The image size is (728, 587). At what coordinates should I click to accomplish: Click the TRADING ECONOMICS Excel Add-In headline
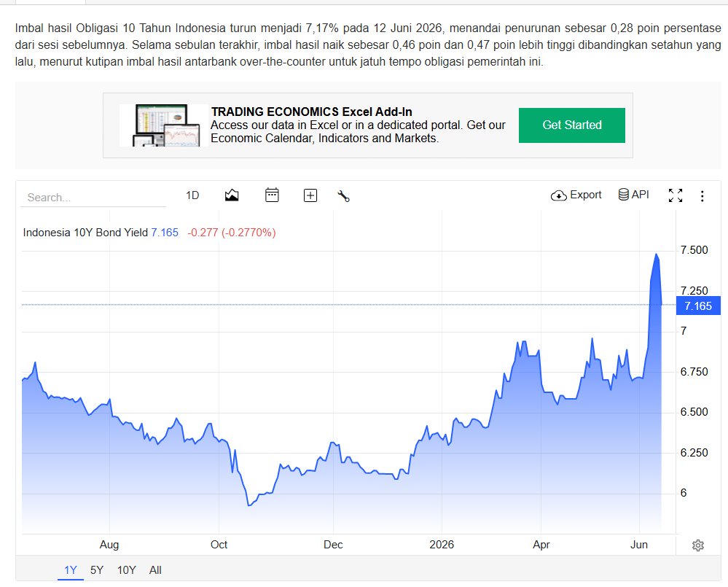pyautogui.click(x=312, y=112)
